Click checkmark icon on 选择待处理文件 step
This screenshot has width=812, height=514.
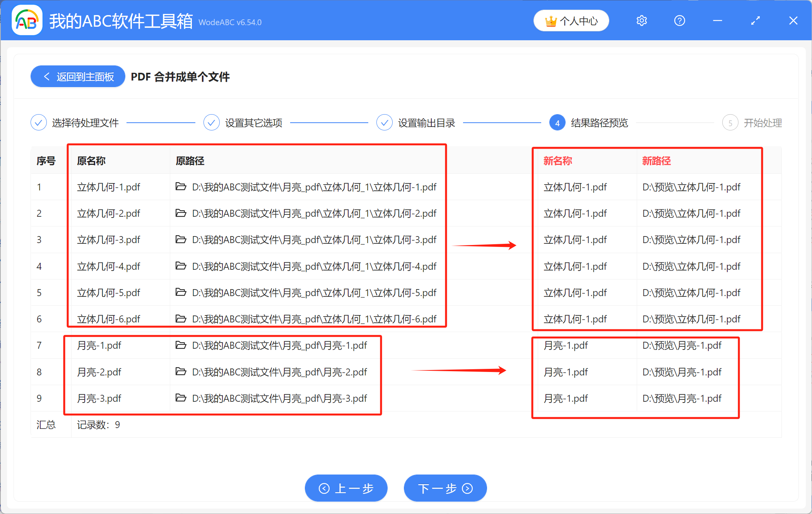pyautogui.click(x=38, y=122)
